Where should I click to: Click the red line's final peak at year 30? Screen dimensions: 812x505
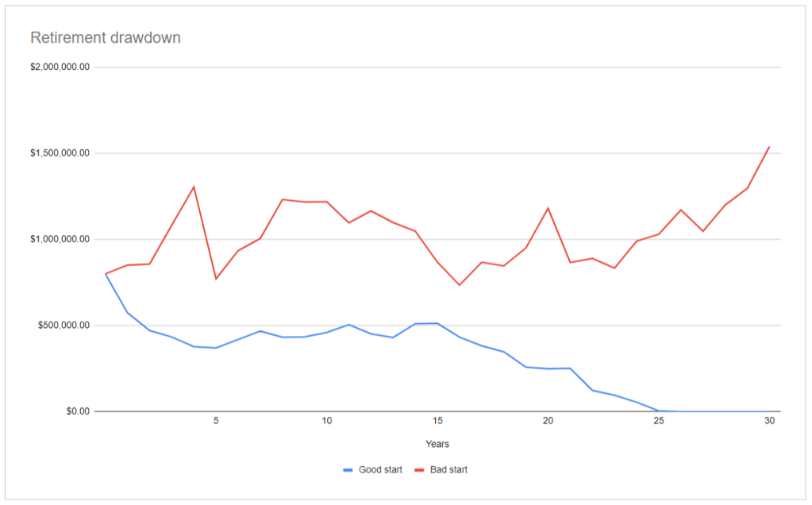769,147
